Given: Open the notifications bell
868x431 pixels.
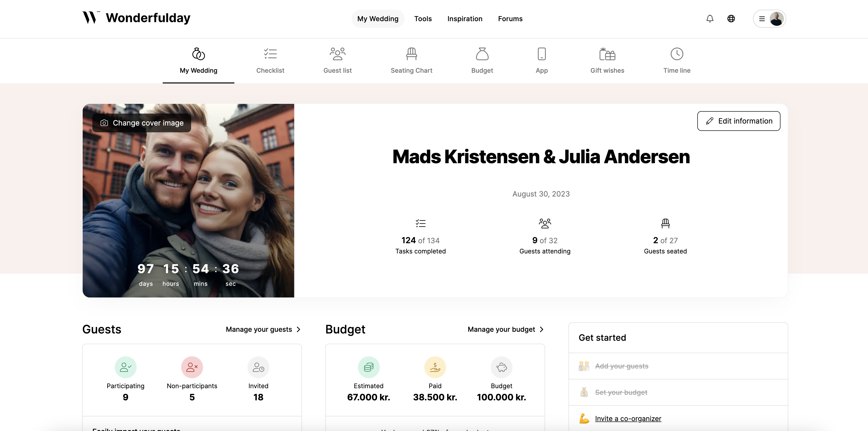Looking at the screenshot, I should click(x=710, y=18).
